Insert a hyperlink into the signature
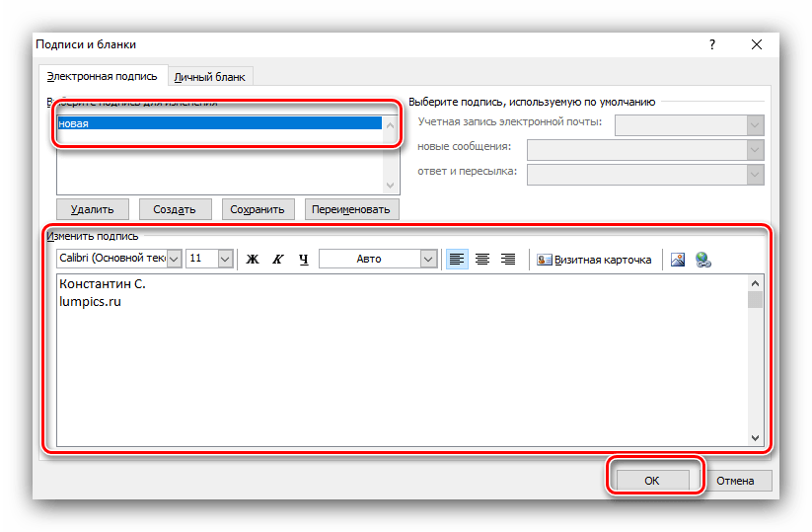Viewport: 812px width, 532px height. [703, 260]
